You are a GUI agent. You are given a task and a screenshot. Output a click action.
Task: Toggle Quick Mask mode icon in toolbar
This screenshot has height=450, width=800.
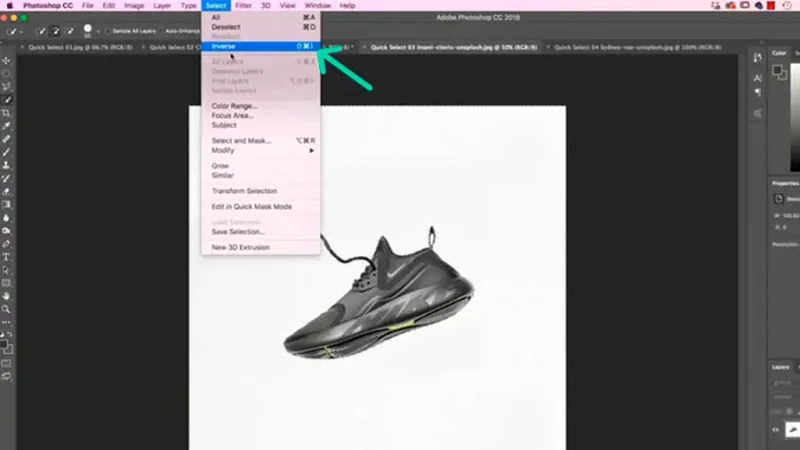click(6, 364)
